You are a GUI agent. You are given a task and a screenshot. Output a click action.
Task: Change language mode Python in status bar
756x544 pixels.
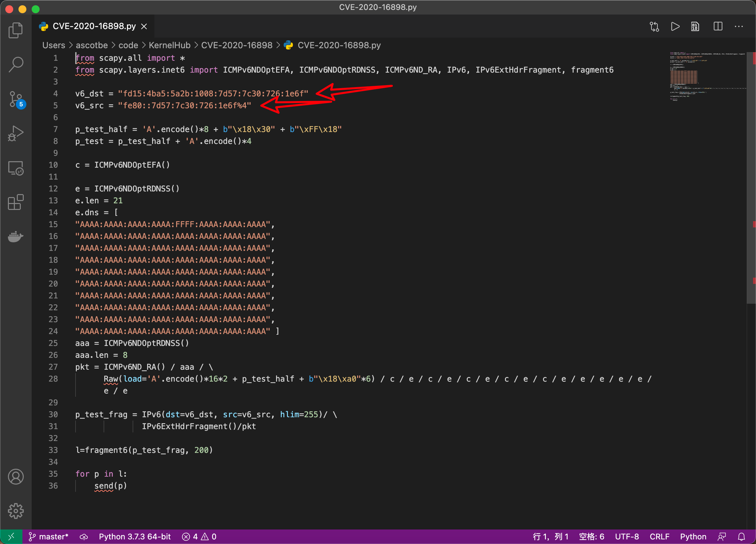[693, 537]
